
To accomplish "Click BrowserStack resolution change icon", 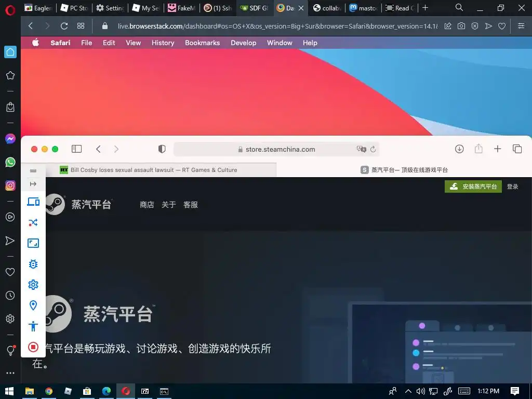I will coord(33,243).
